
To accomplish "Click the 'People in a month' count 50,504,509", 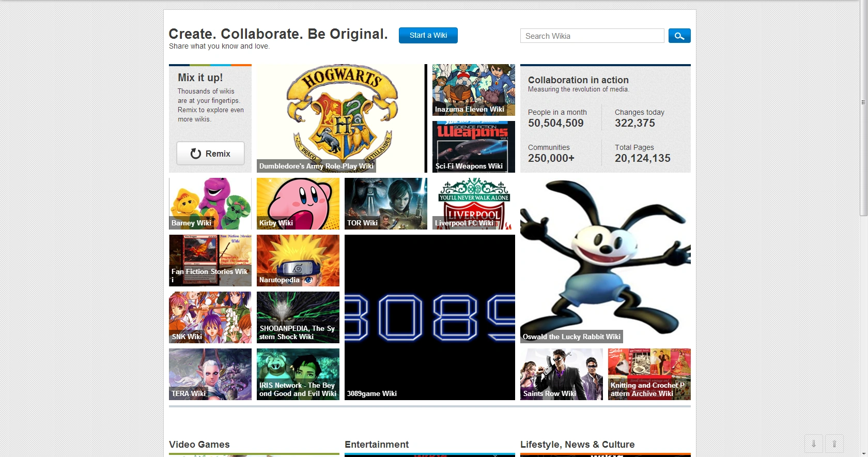I will point(556,123).
